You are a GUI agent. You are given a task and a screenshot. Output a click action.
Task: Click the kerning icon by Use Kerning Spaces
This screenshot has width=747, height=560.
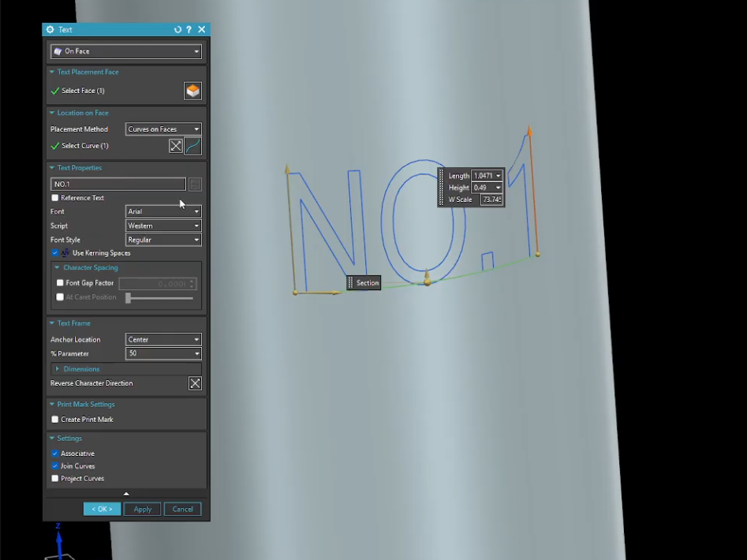65,253
